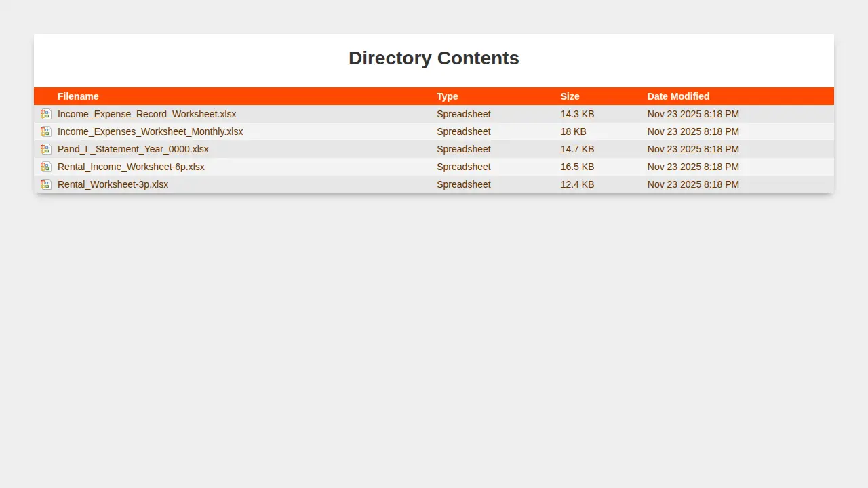
Task: Open Income_Expenses_Worksheet_Monthly.xlsx file
Action: (151, 131)
